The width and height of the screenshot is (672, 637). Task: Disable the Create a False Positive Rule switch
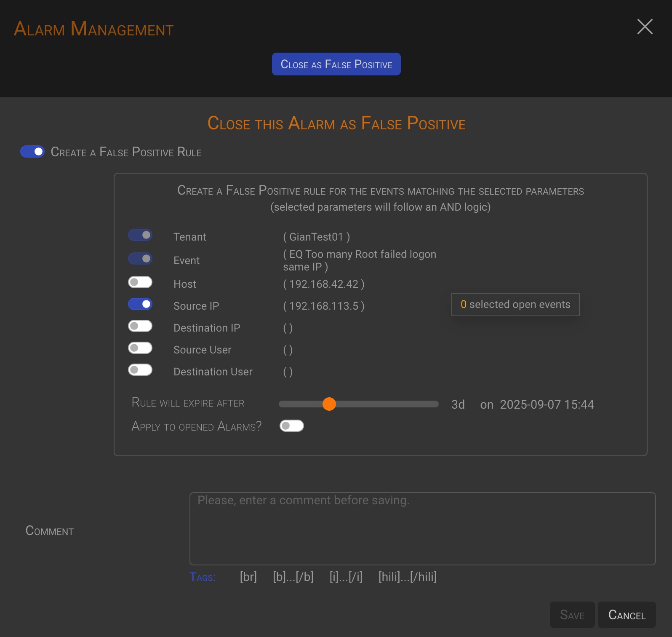[32, 152]
